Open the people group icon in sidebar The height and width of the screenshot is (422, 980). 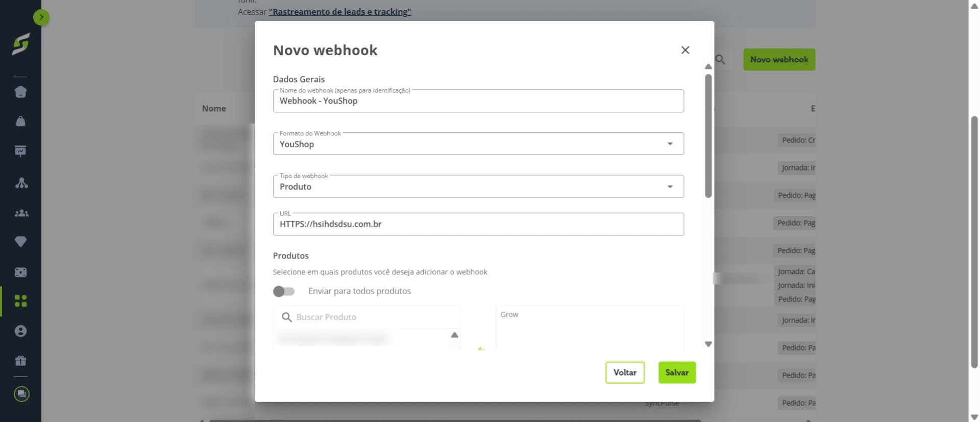click(21, 213)
